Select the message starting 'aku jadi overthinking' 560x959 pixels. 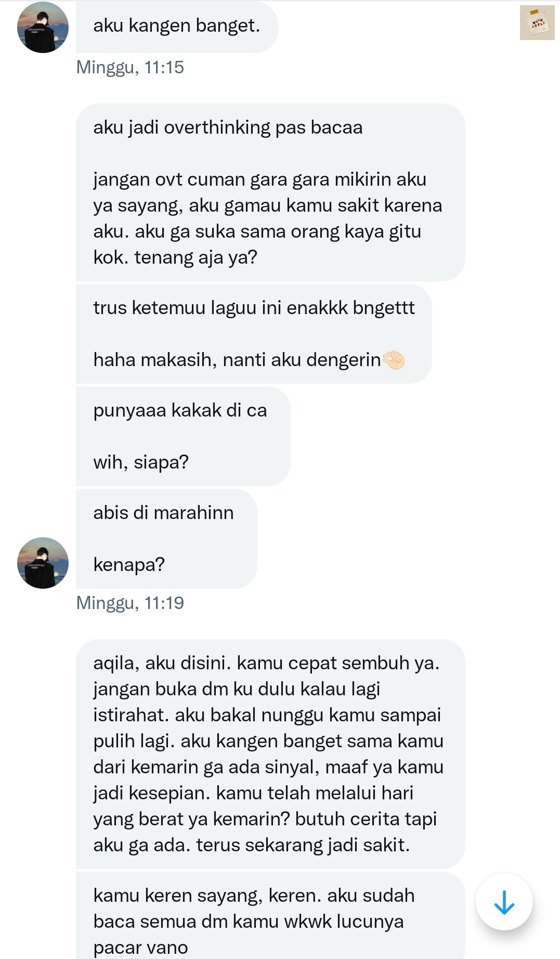270,192
